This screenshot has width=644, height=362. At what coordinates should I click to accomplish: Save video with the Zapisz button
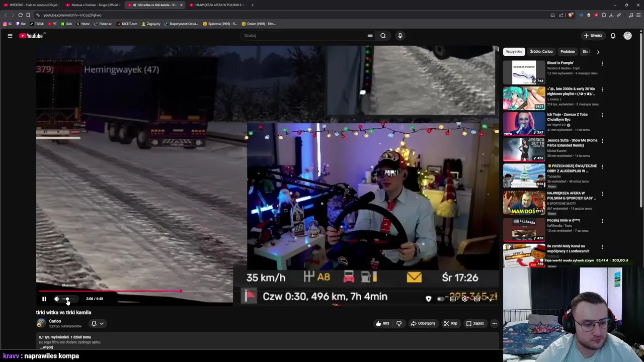pyautogui.click(x=475, y=323)
